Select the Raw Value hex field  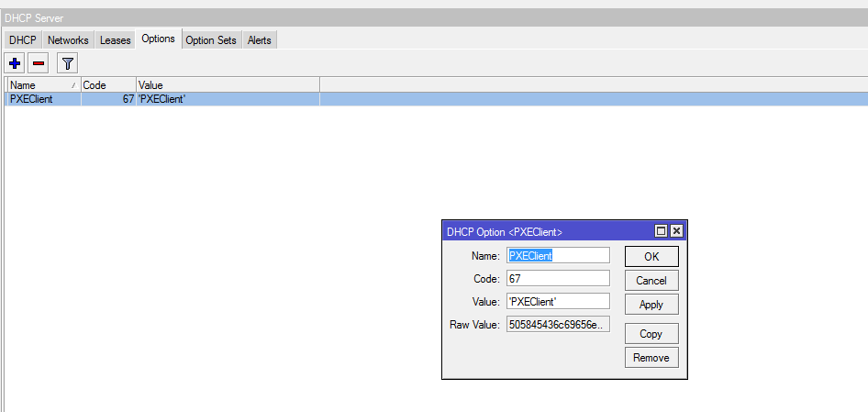pyautogui.click(x=558, y=324)
